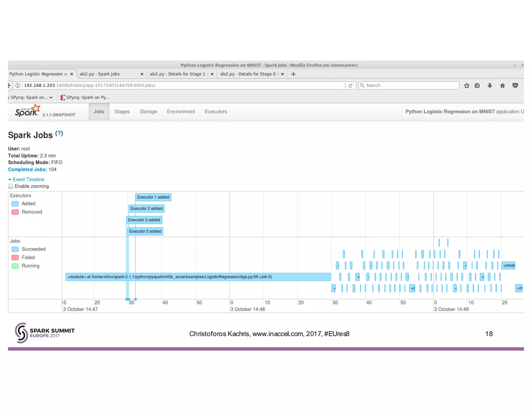Click site information icon in URL bar

[x=18, y=85]
